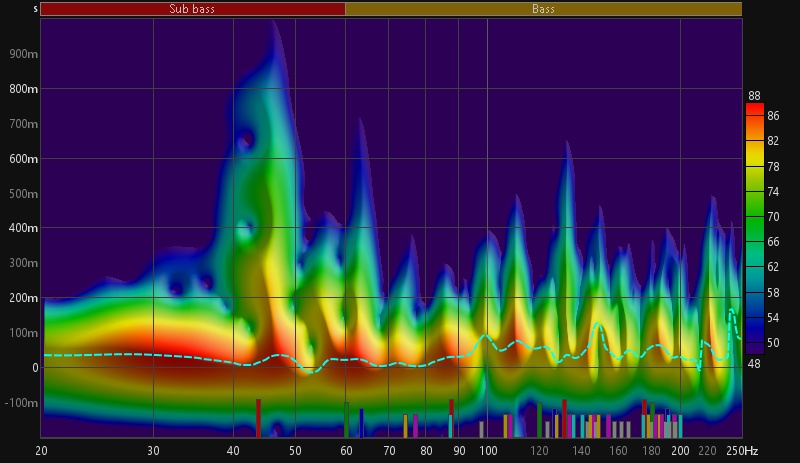
Task: Click the 48 value below the color scale
Action: click(754, 364)
